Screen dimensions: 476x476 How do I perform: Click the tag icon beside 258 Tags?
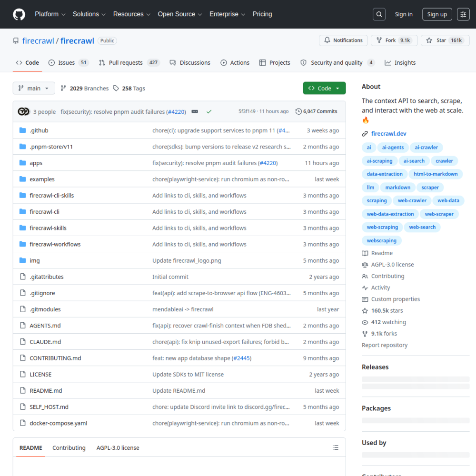[116, 88]
